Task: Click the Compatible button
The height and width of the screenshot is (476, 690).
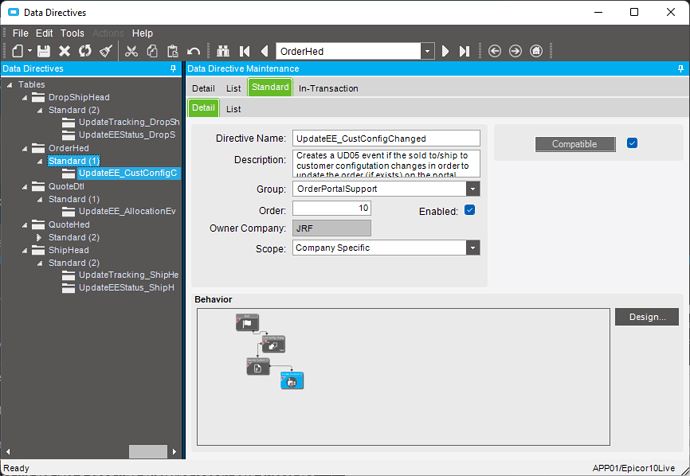Action: [x=575, y=144]
